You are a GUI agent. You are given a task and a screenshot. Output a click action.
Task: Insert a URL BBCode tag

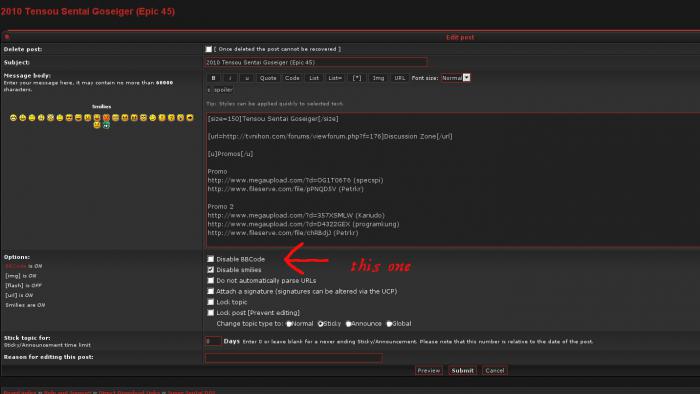tap(400, 78)
